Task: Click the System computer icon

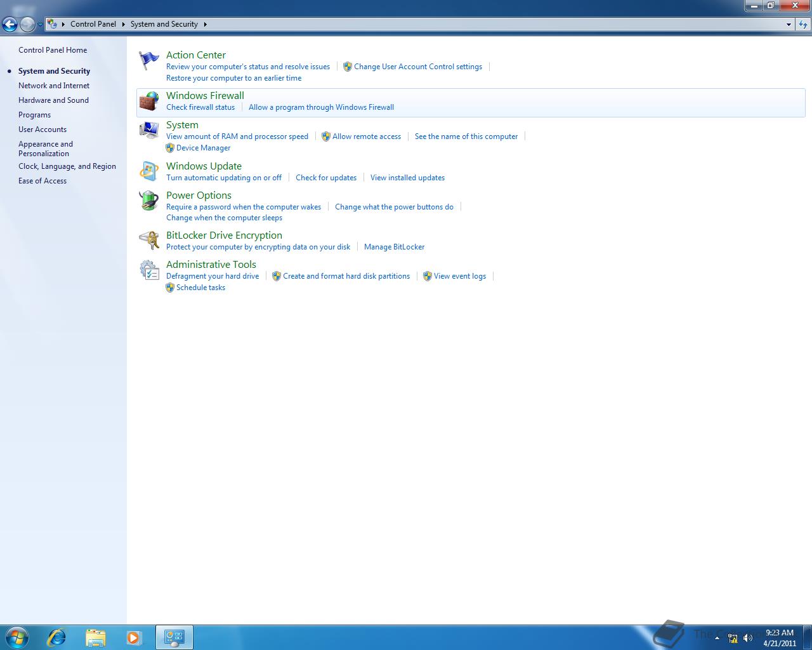Action: [x=149, y=130]
